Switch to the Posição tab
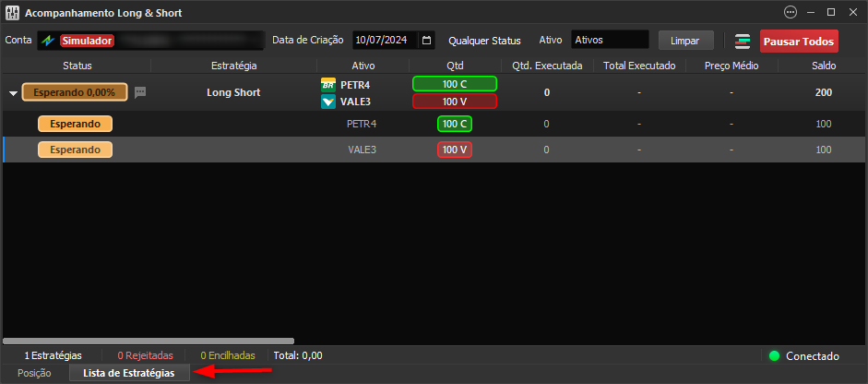Viewport: 868px width, 384px height. click(34, 373)
